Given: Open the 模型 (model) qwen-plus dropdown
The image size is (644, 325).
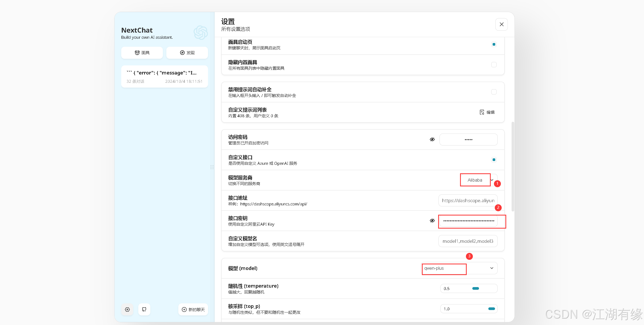Looking at the screenshot, I should click(x=459, y=268).
